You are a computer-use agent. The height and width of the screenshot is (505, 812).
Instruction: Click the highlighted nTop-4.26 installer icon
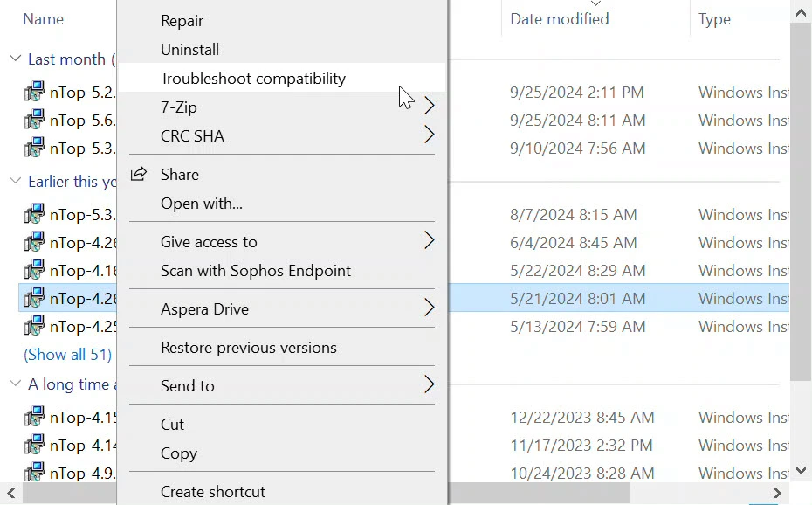32,298
